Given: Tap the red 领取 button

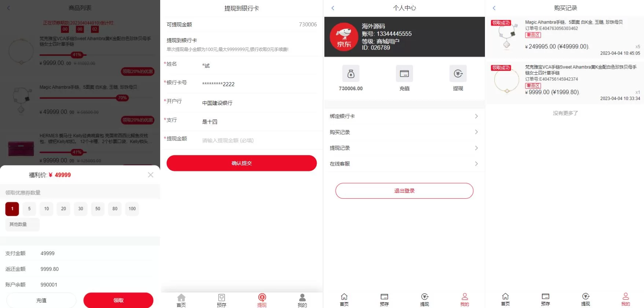Looking at the screenshot, I should 118,300.
